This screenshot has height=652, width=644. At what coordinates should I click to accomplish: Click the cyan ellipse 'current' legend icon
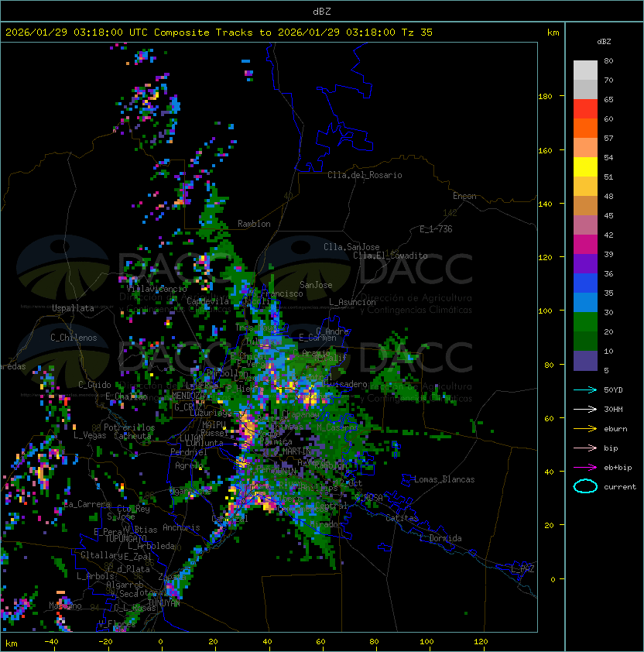tap(585, 486)
